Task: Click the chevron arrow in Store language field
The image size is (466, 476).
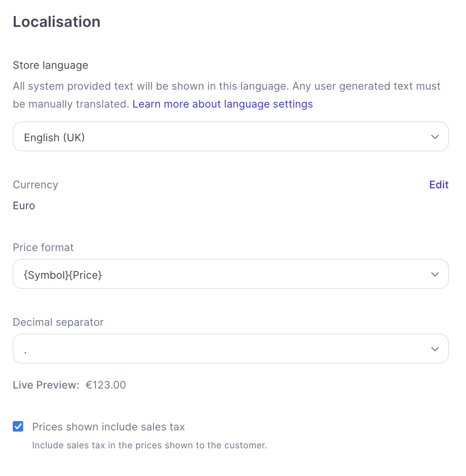Action: pos(435,137)
